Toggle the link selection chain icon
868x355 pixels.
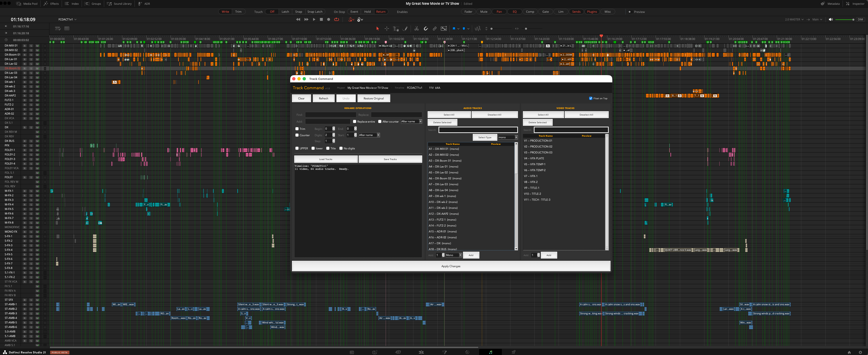click(x=435, y=29)
